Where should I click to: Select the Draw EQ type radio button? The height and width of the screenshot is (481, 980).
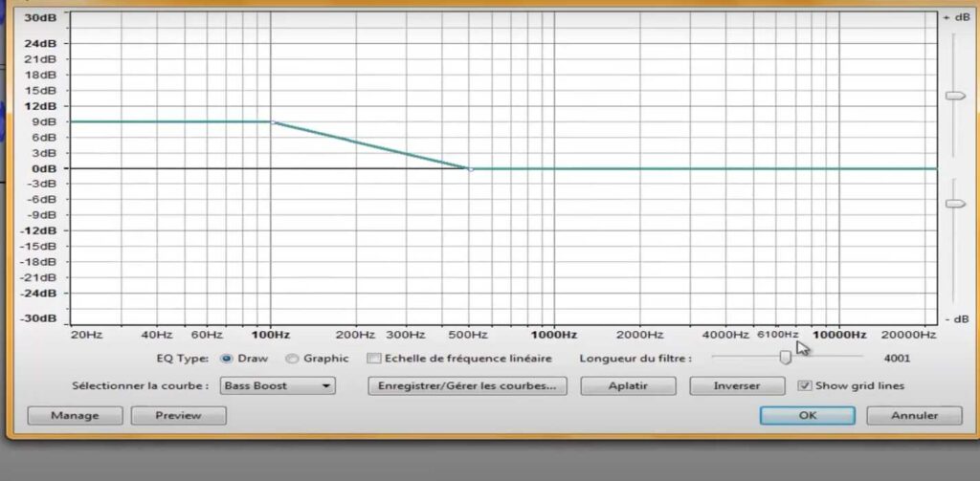pos(227,359)
